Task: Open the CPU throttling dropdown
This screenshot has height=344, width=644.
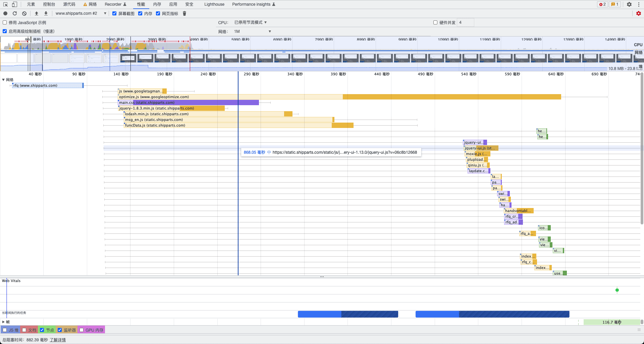Action: [x=250, y=22]
